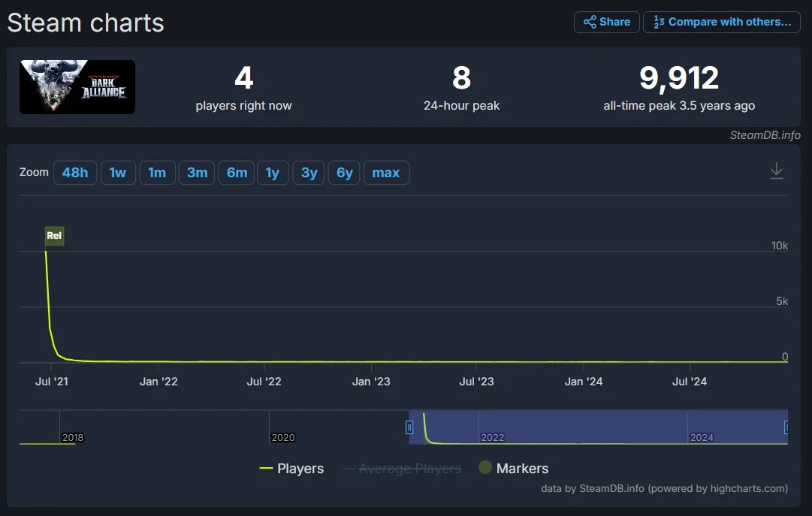812x516 pixels.
Task: Click the Dark Alliance game thumbnail
Action: click(77, 87)
